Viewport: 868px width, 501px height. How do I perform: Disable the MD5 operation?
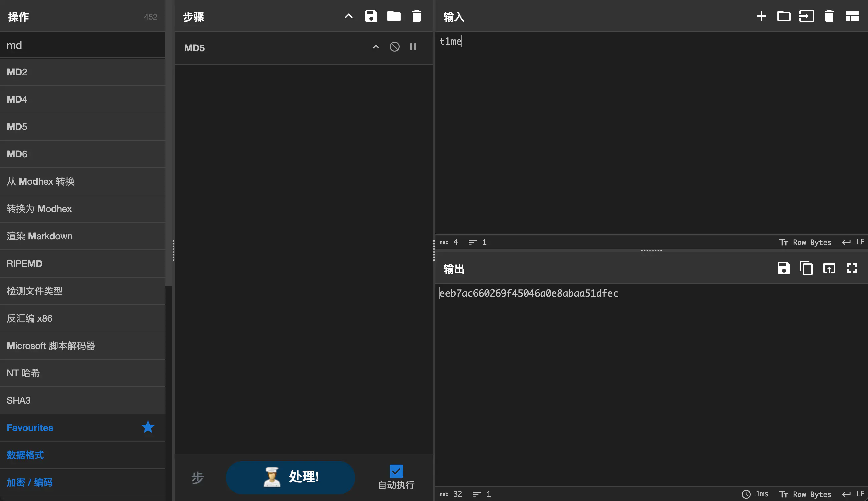tap(394, 47)
